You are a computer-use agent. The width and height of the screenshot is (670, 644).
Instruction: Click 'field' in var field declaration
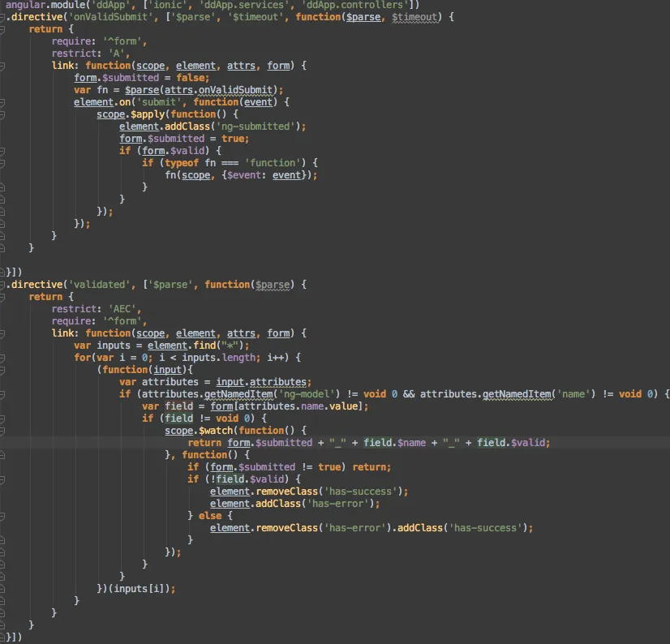coord(178,406)
